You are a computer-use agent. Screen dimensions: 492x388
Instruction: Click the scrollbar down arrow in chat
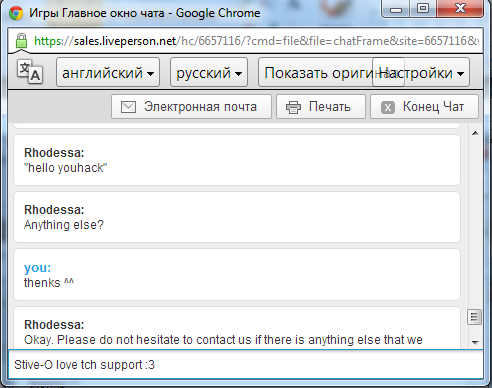[475, 342]
